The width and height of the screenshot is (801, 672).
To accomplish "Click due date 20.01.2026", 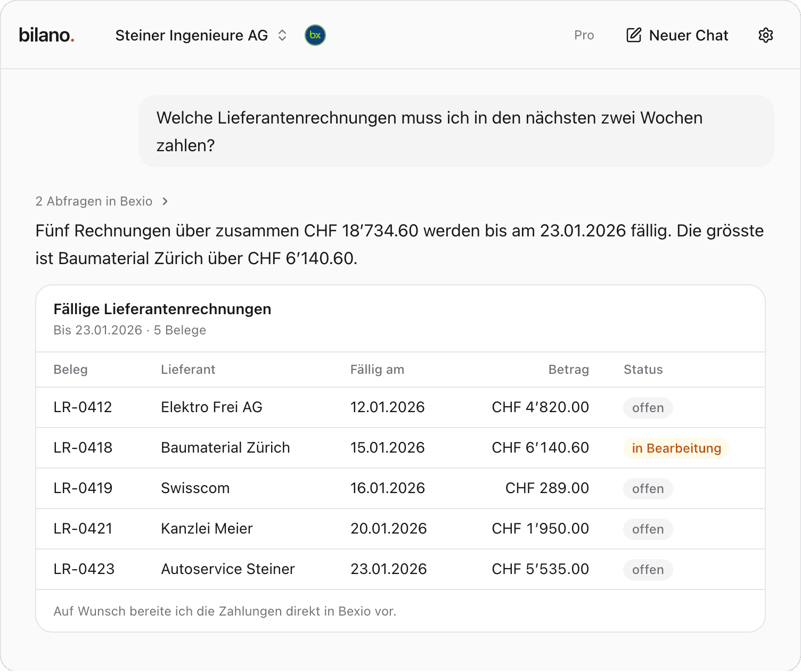I will coord(388,529).
